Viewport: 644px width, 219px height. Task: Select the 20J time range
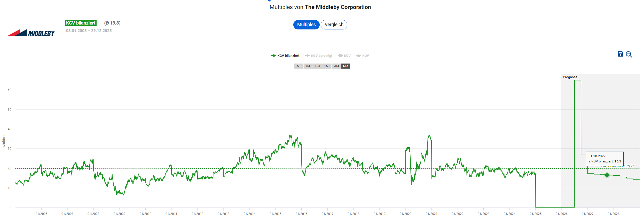pos(336,66)
